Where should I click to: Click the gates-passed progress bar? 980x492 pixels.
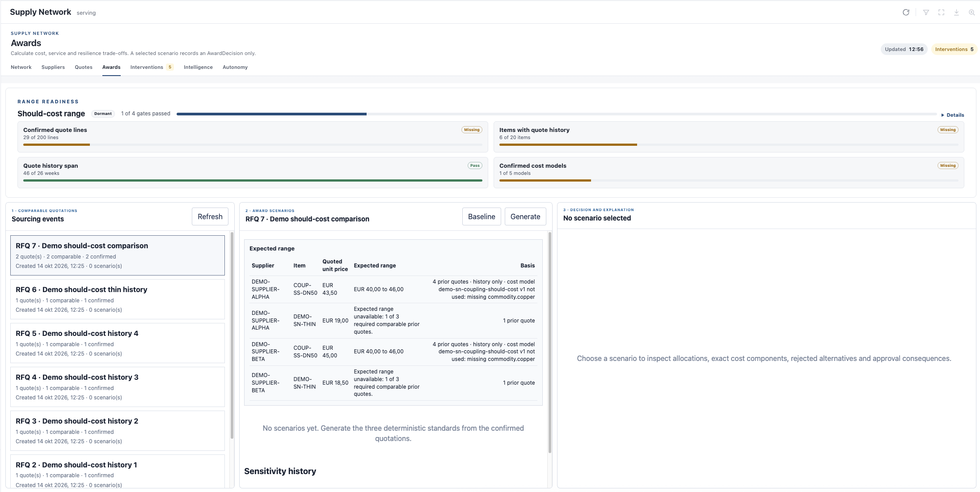(557, 114)
